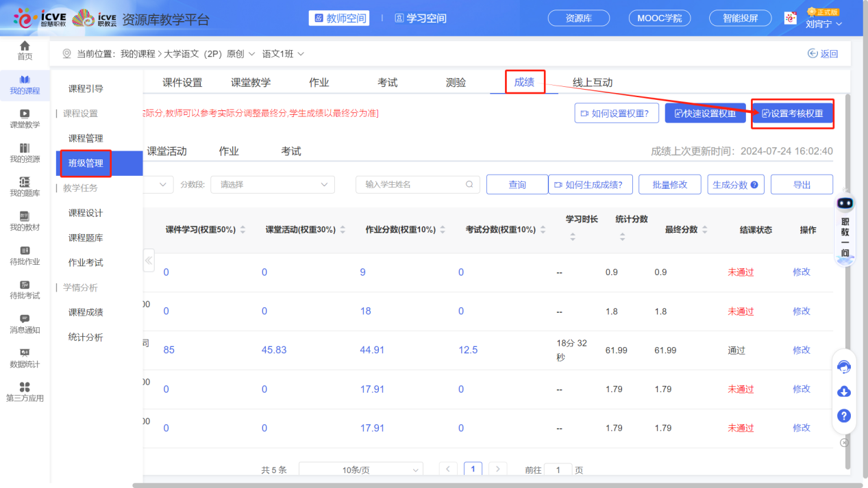The width and height of the screenshot is (868, 488).
Task: Check 消息通知 notifications icon
Action: pos(25,324)
